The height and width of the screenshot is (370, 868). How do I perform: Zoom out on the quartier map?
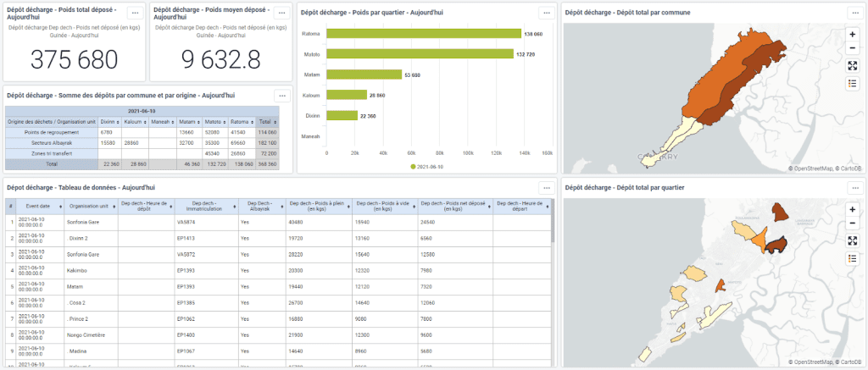coord(852,223)
